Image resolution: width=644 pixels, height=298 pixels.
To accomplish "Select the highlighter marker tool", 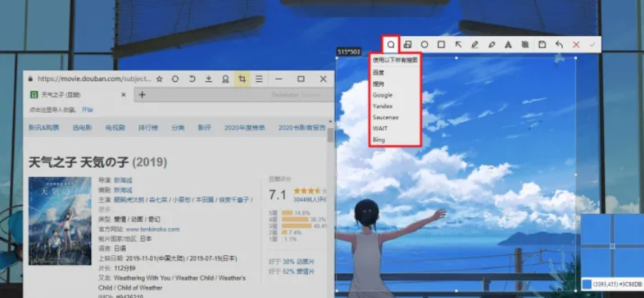I will (492, 44).
